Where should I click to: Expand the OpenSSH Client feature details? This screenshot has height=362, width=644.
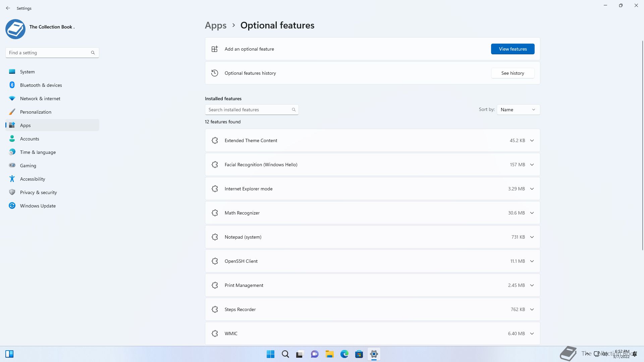[x=532, y=261]
